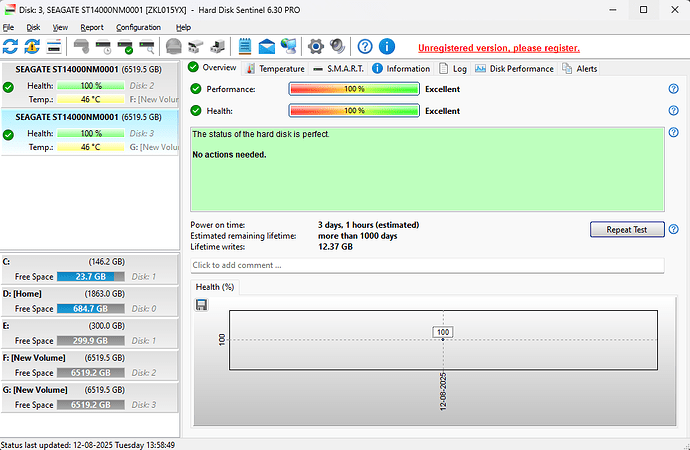Select the Seagate disk labeled Disk: 2
This screenshot has height=450, width=690.
[x=90, y=84]
